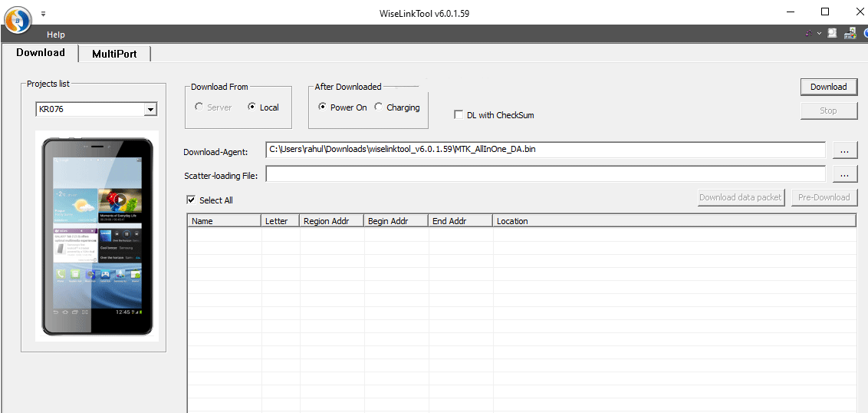Click the blue info icon at far right
This screenshot has height=413, width=868.
(x=864, y=34)
